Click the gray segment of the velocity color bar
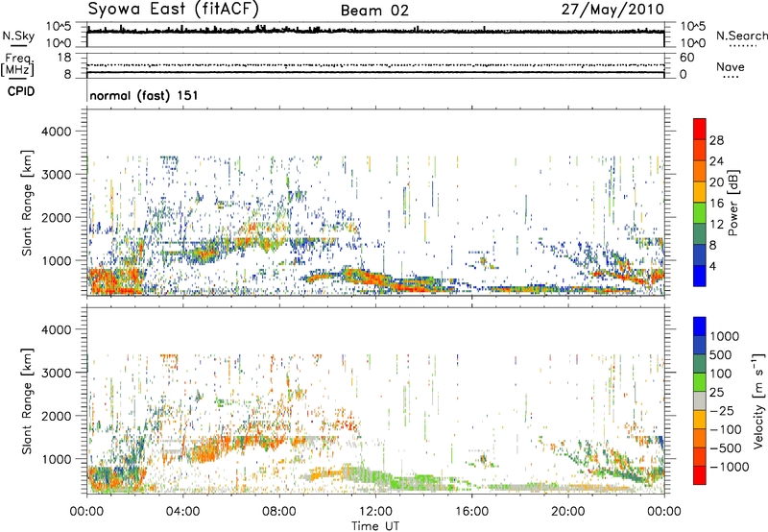Image resolution: width=768 pixels, height=532 pixels. pos(700,400)
